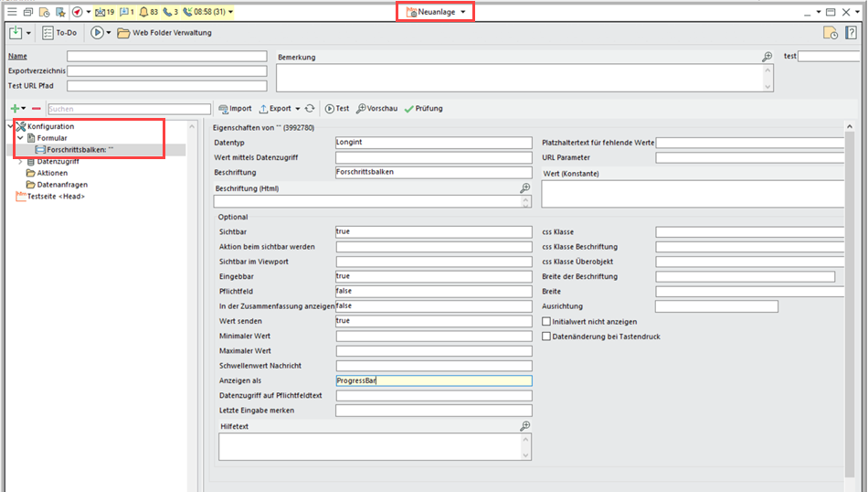
Task: Select Testseite <Head> in the tree
Action: [56, 196]
